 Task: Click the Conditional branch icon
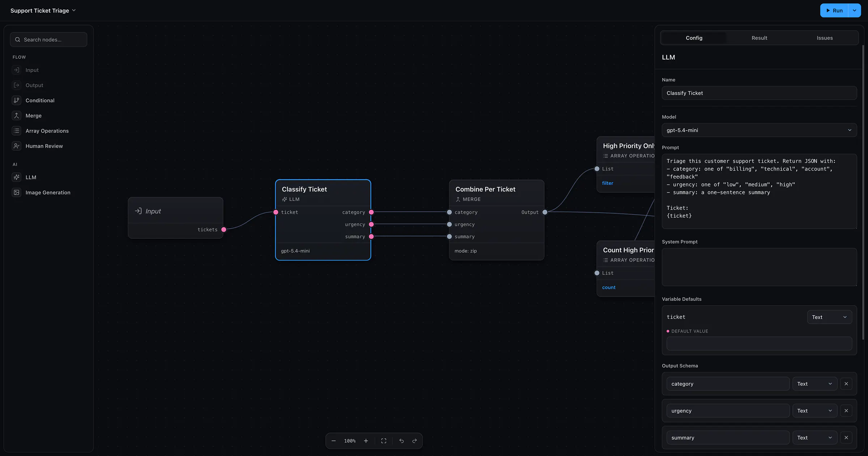pos(16,100)
